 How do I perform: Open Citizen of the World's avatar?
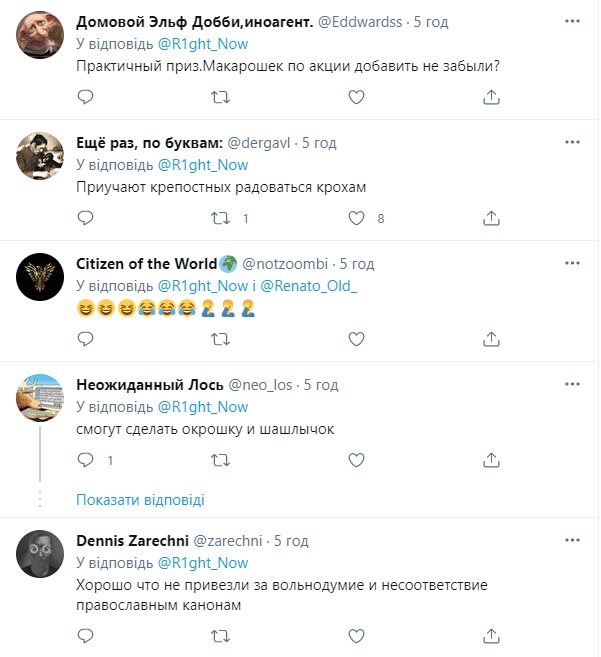(x=41, y=276)
